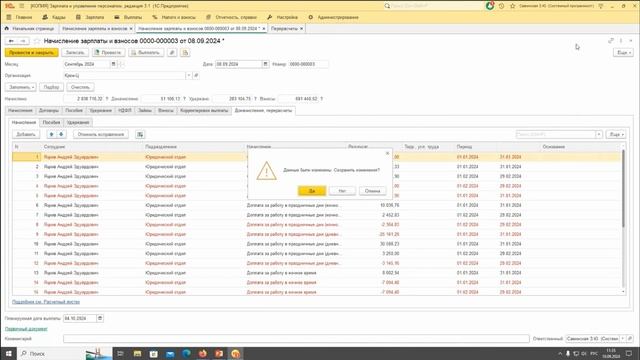Switch to the outer Пособия tab
Viewport: 640px width, 360px height.
74,111
